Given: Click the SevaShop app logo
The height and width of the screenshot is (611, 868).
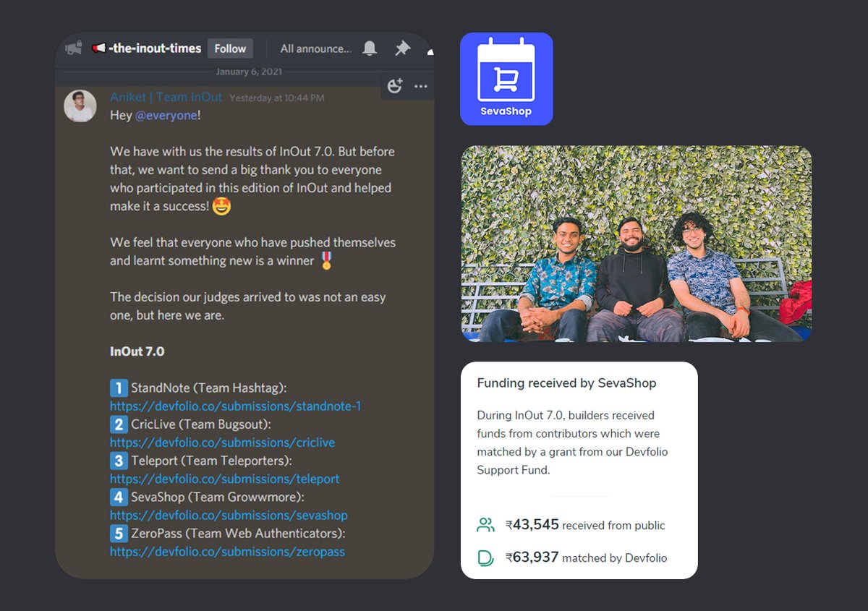Looking at the screenshot, I should click(x=506, y=79).
